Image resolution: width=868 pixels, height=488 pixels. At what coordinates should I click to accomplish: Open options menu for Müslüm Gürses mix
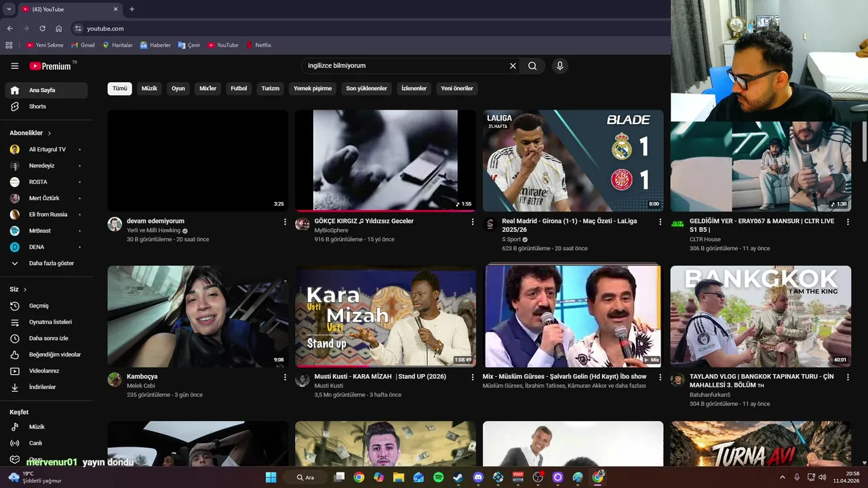660,377
